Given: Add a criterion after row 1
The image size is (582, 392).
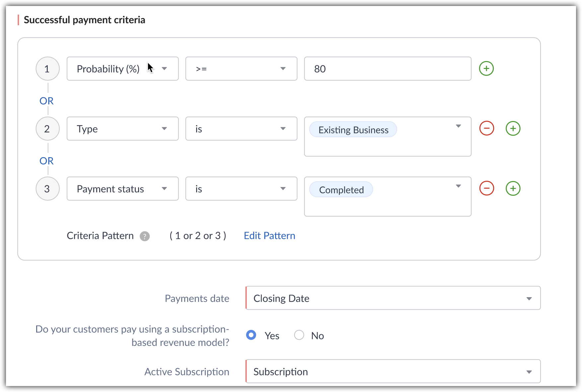Looking at the screenshot, I should click(486, 69).
